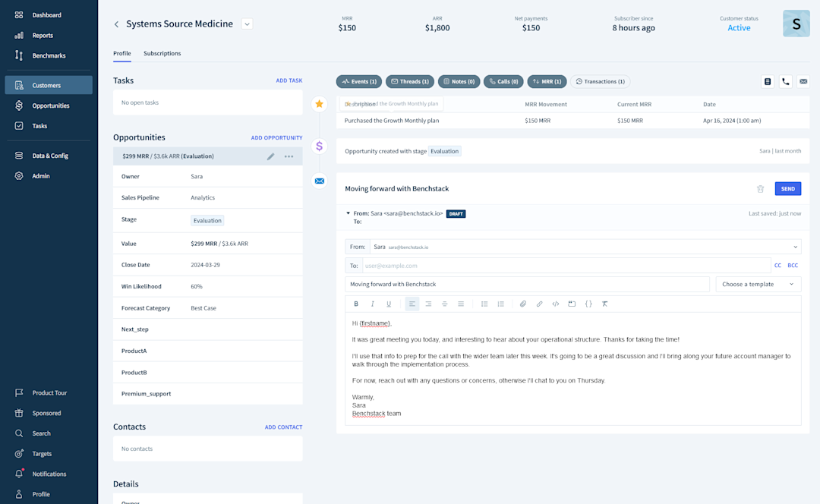This screenshot has height=504, width=820.
Task: Align email text left
Action: pyautogui.click(x=412, y=304)
